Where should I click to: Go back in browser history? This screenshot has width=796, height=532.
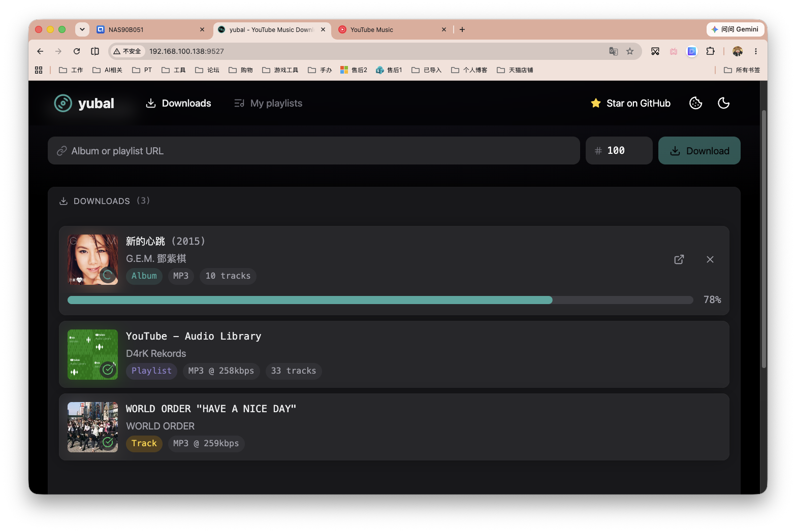(x=40, y=51)
